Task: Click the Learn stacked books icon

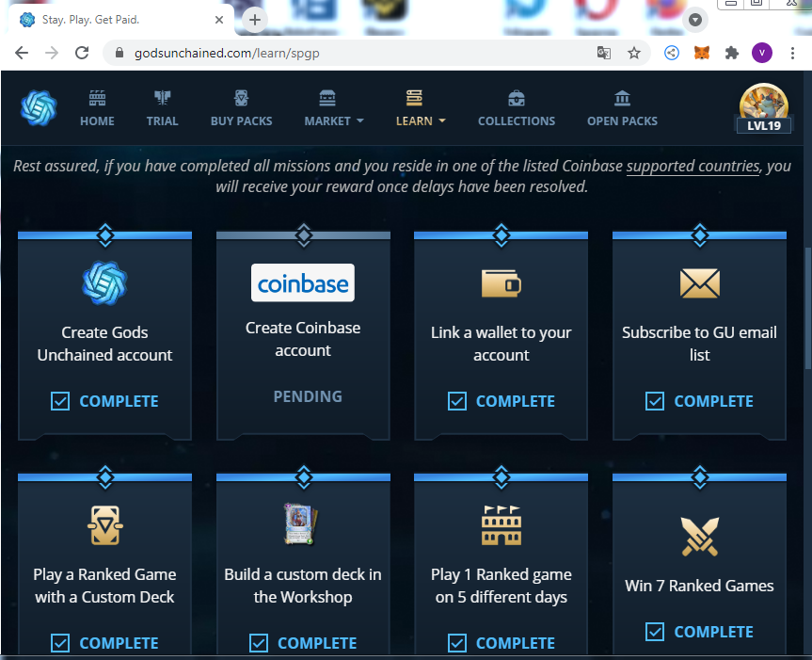Action: tap(414, 97)
